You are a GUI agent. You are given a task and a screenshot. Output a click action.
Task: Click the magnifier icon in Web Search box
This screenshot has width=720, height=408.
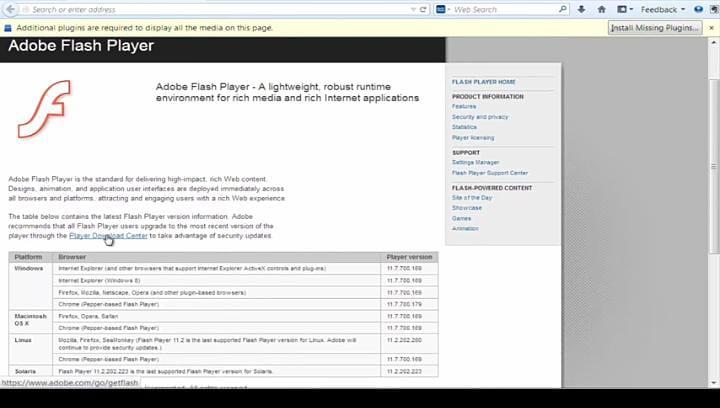coord(562,9)
